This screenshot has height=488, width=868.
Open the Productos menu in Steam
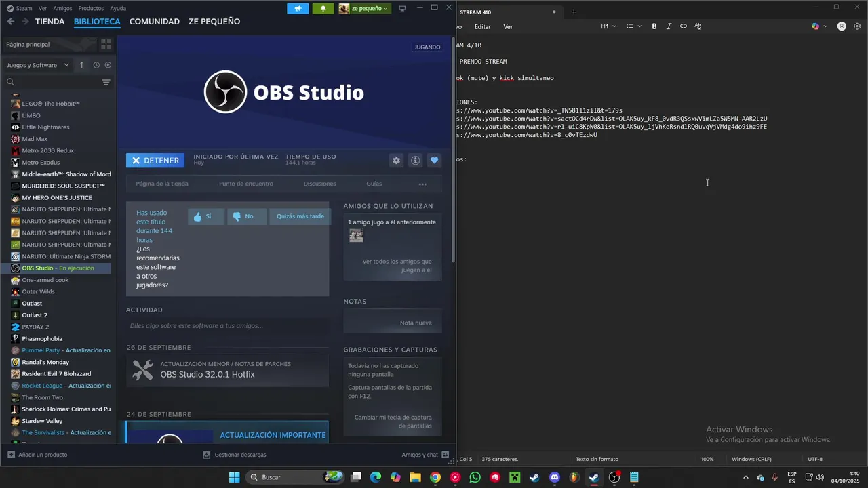click(91, 8)
